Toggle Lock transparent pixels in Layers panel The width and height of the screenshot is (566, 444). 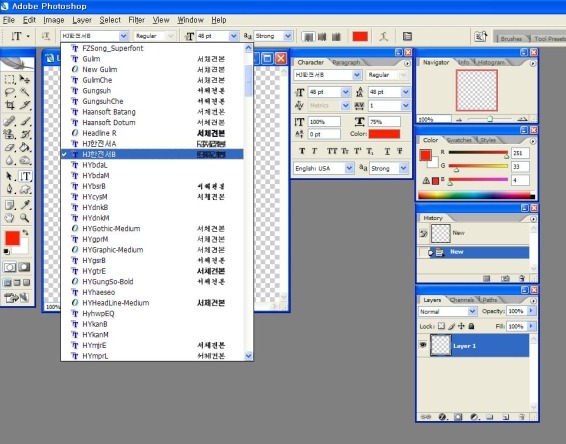(441, 326)
